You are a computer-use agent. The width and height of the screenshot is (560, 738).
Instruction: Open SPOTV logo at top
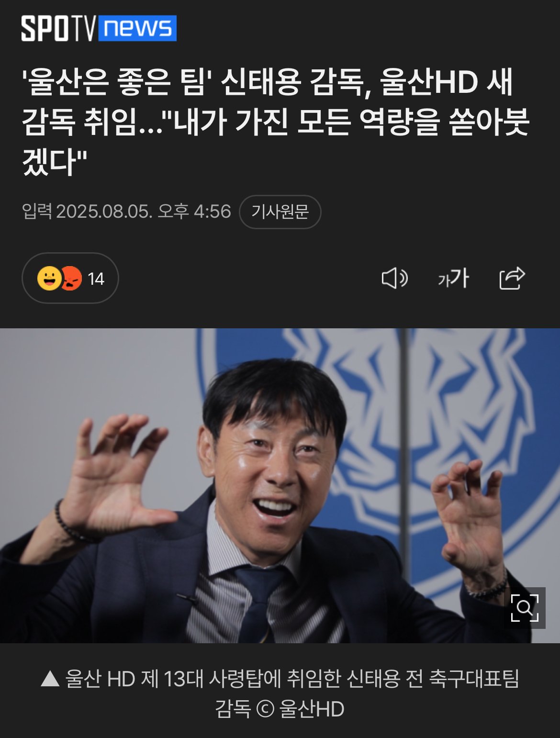59,28
